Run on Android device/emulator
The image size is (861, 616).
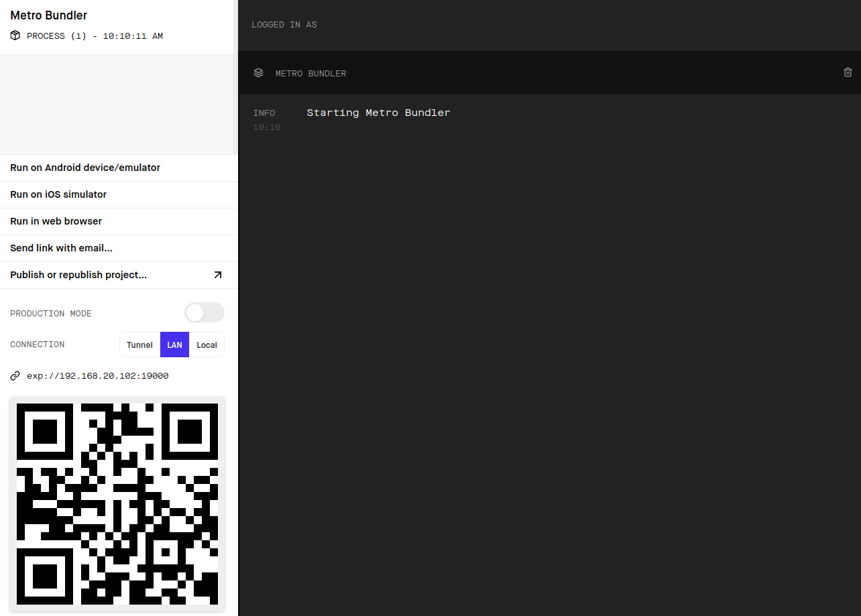tap(119, 168)
